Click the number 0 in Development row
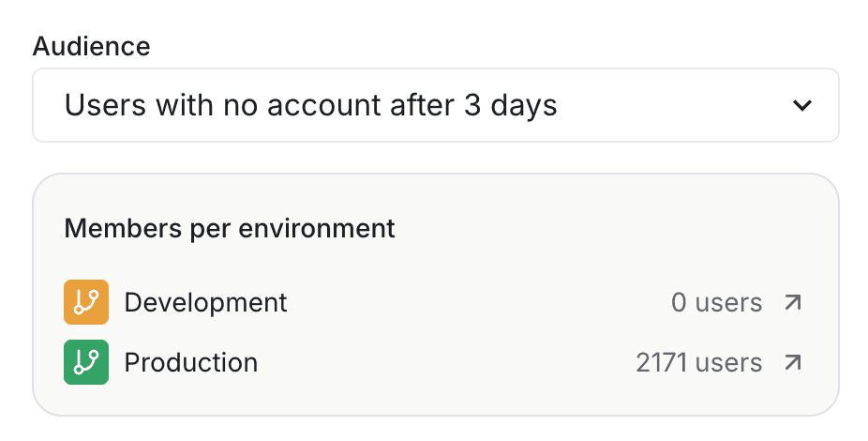The width and height of the screenshot is (868, 441). (680, 303)
